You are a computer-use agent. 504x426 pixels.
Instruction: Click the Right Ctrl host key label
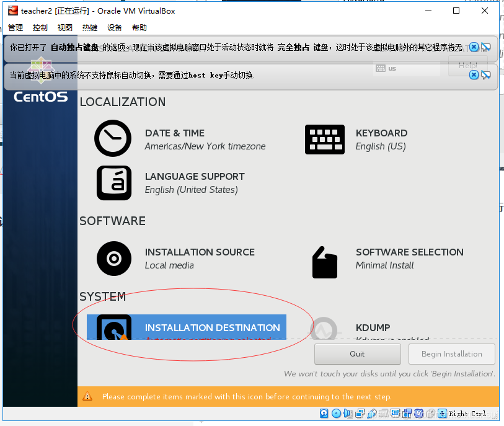pos(467,414)
